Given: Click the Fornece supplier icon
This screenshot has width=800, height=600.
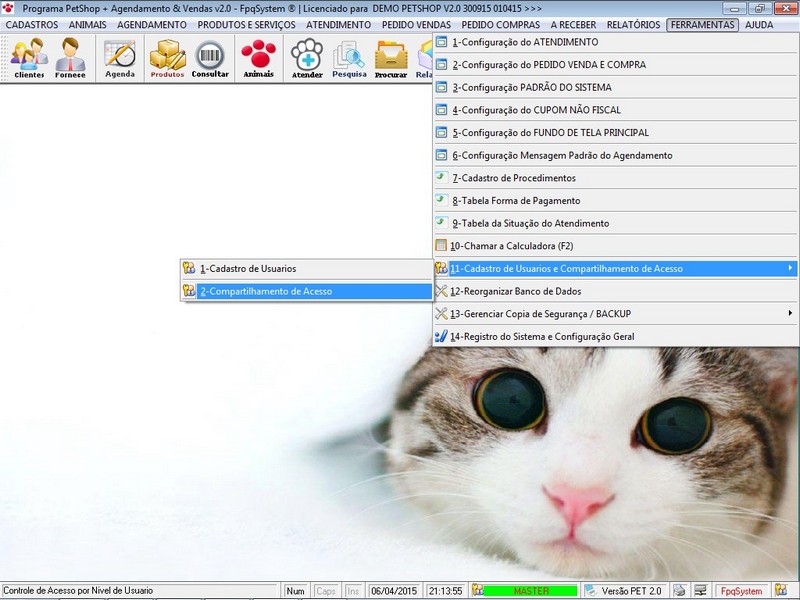Looking at the screenshot, I should point(70,58).
